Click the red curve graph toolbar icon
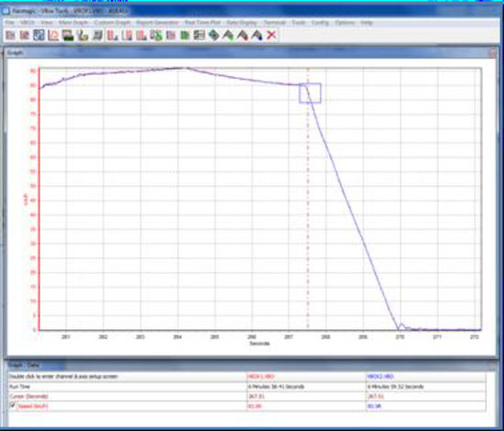 click(x=53, y=35)
